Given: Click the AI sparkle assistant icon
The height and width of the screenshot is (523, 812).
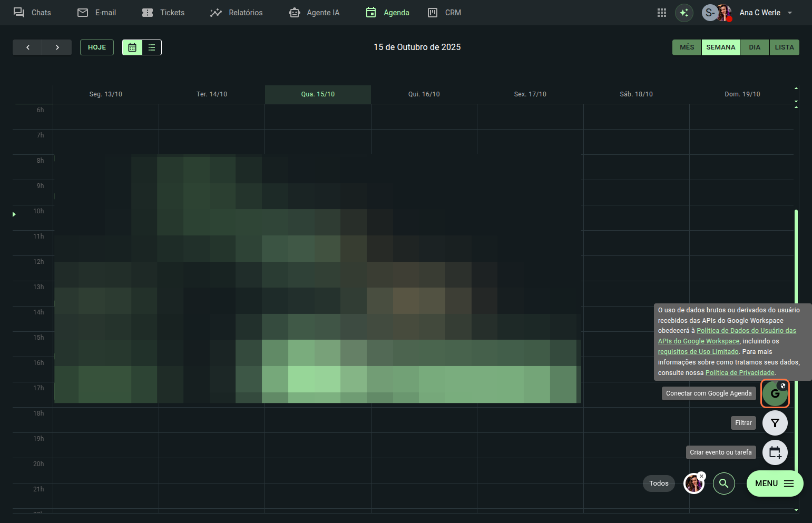Looking at the screenshot, I should tap(684, 13).
